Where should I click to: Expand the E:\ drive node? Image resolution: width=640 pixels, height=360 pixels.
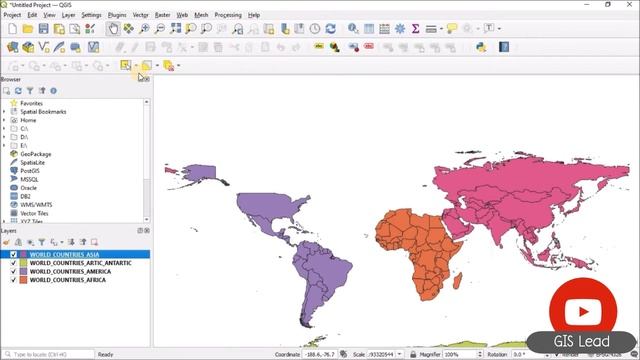[x=4, y=145]
